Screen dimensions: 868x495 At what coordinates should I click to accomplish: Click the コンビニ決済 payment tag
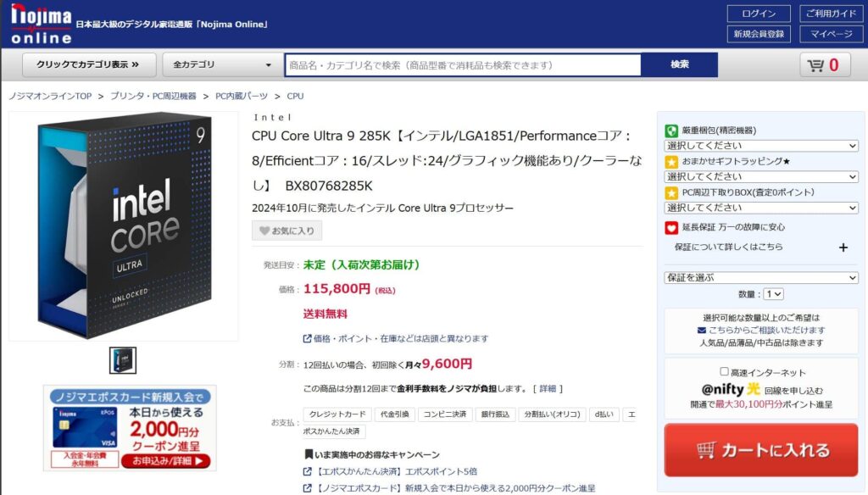(445, 414)
